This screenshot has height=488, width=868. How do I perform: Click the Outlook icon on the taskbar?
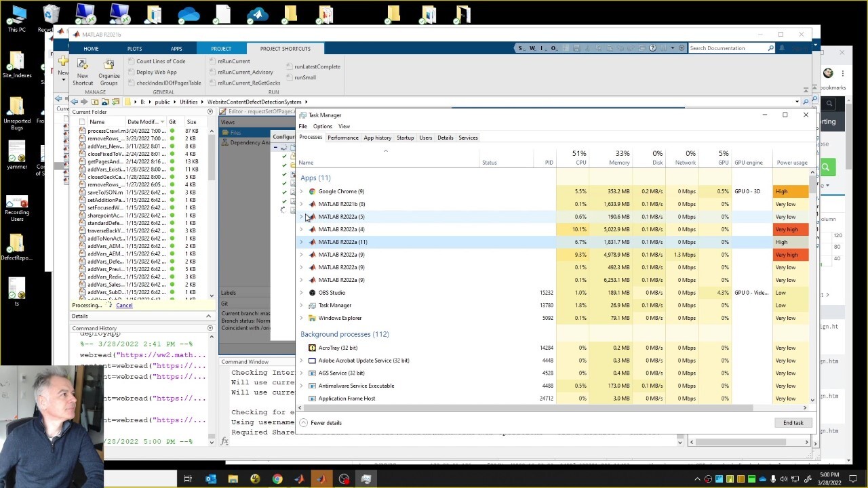[x=210, y=479]
